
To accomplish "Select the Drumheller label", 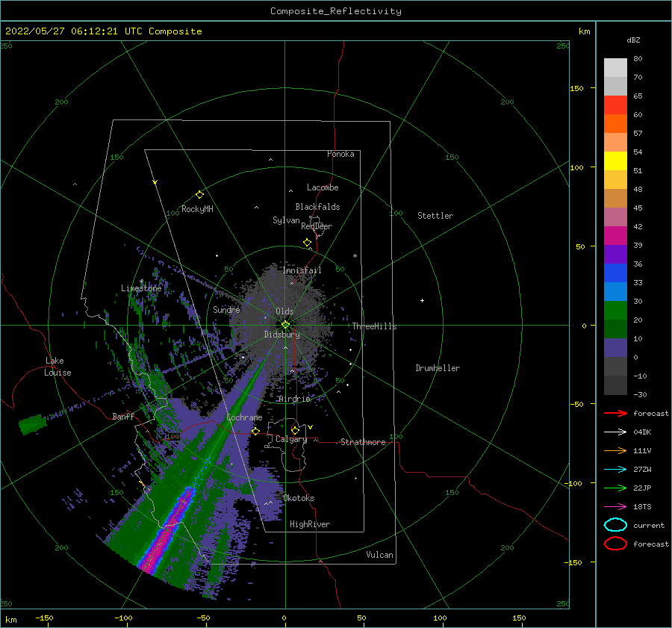I will pyautogui.click(x=438, y=368).
